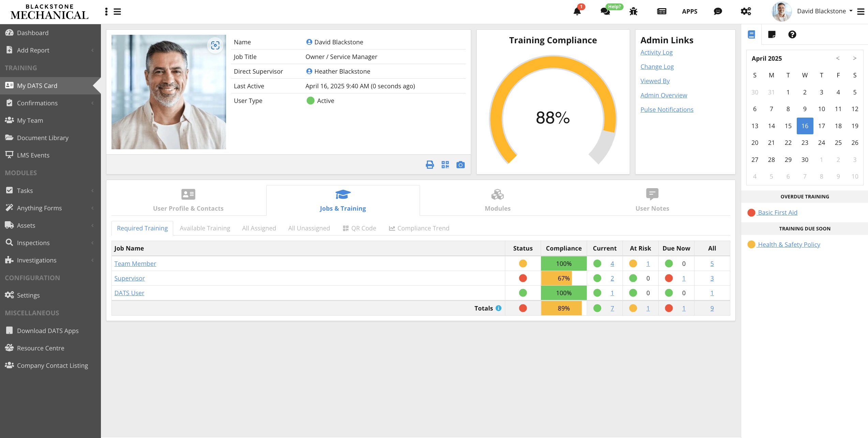Open the sticky note panel icon
The image size is (868, 438).
[x=772, y=34]
